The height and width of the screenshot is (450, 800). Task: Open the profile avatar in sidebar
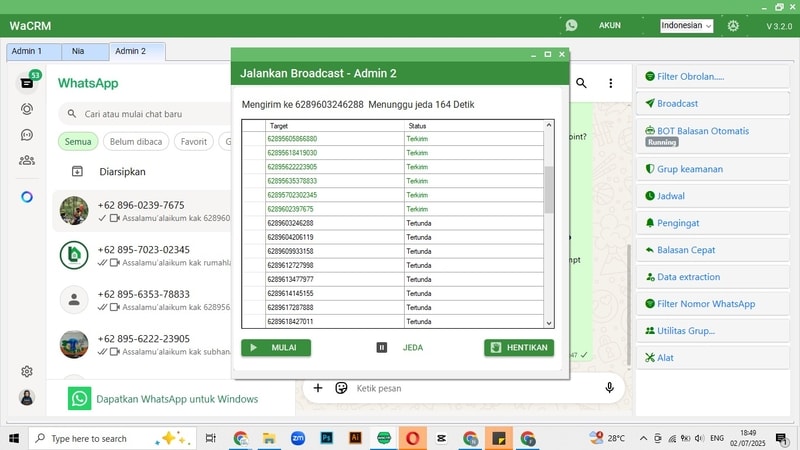pos(27,397)
